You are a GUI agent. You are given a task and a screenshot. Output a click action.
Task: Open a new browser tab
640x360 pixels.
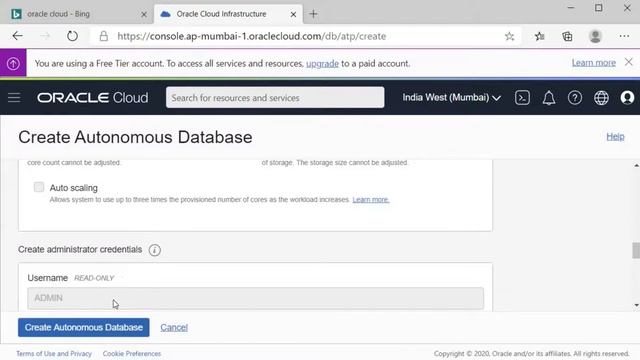tap(313, 14)
